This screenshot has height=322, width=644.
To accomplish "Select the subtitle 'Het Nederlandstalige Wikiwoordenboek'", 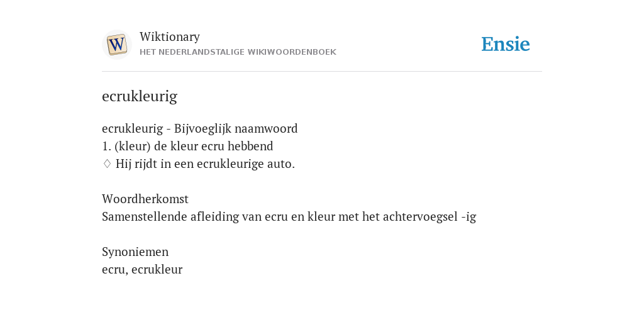I will 238,52.
